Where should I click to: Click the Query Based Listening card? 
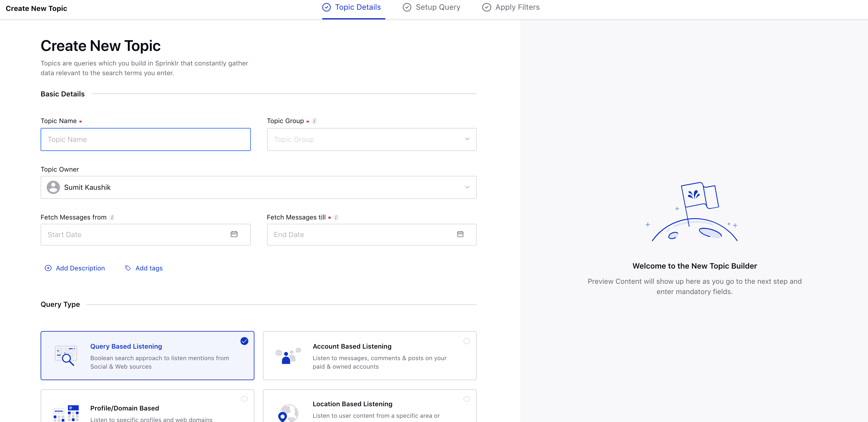[x=147, y=356]
